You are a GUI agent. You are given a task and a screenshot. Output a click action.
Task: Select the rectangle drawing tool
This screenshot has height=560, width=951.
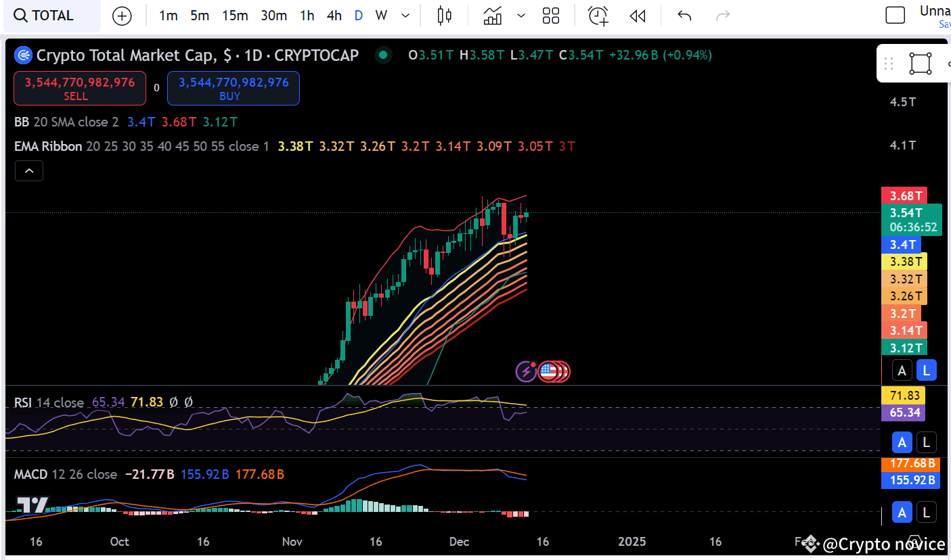920,64
